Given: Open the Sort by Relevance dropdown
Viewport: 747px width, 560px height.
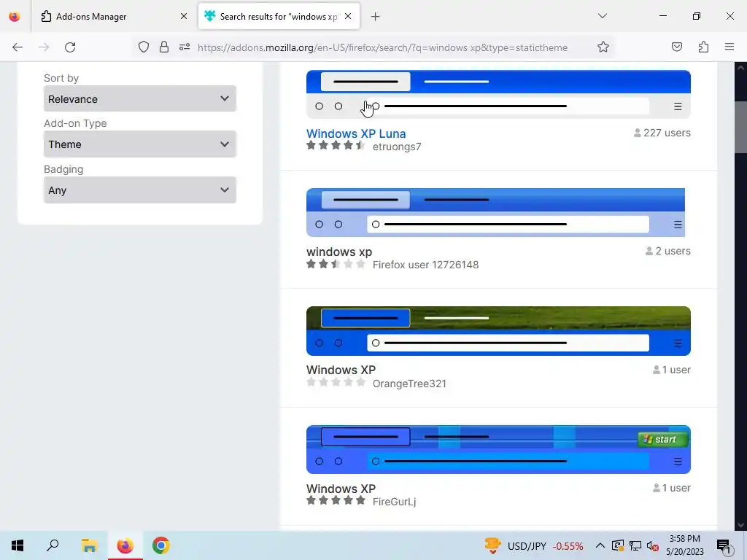Looking at the screenshot, I should coord(140,98).
